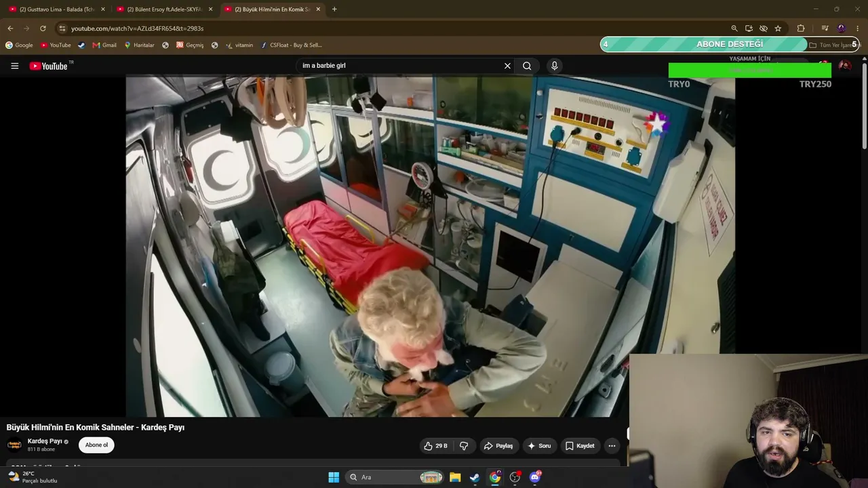Open Discord from the taskbar
Viewport: 868px width, 488px height.
[535, 477]
